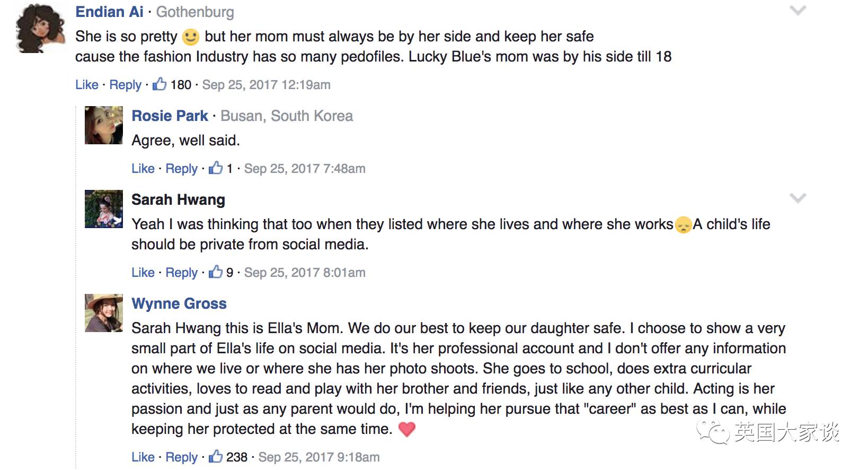Open Endian Ai's profile name link
Image resolution: width=868 pixels, height=470 pixels.
pyautogui.click(x=110, y=12)
